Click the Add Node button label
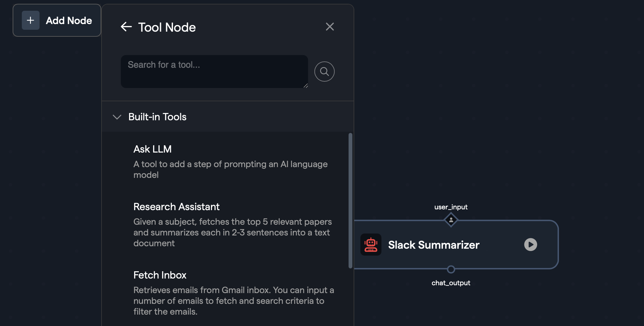Viewport: 644px width, 326px height. click(69, 21)
